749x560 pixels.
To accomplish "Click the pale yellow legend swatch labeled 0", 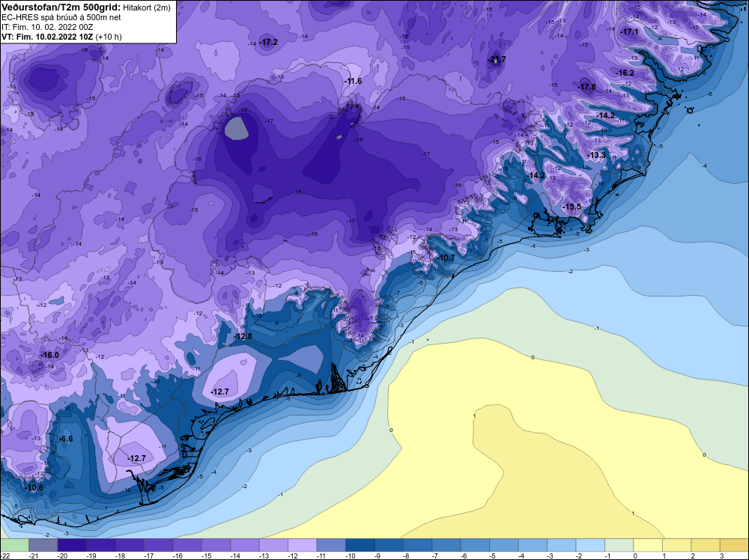I will [648, 545].
